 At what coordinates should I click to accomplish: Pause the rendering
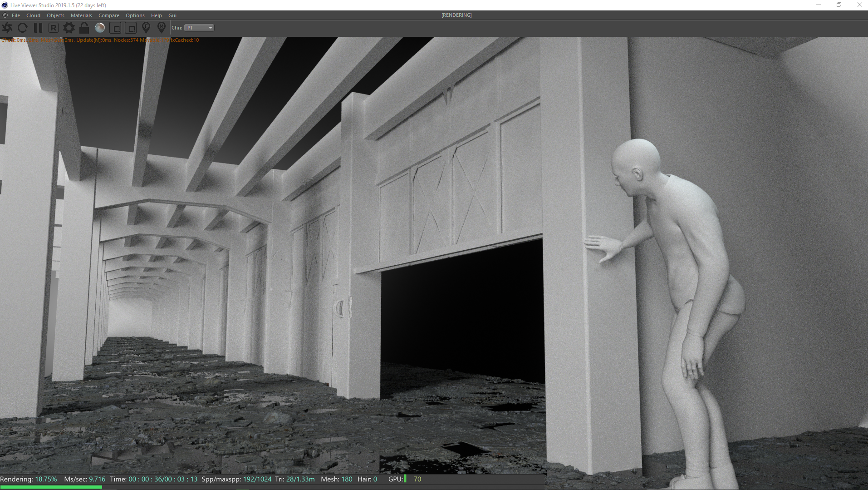pyautogui.click(x=38, y=28)
